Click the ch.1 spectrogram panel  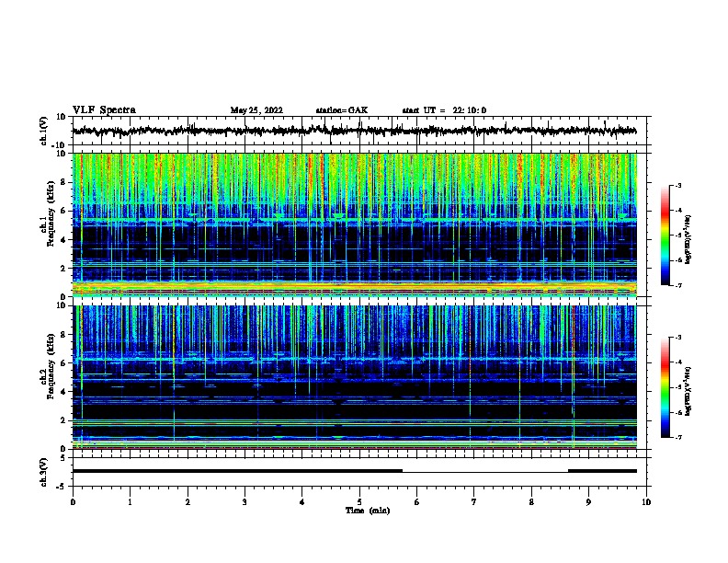coord(354,224)
